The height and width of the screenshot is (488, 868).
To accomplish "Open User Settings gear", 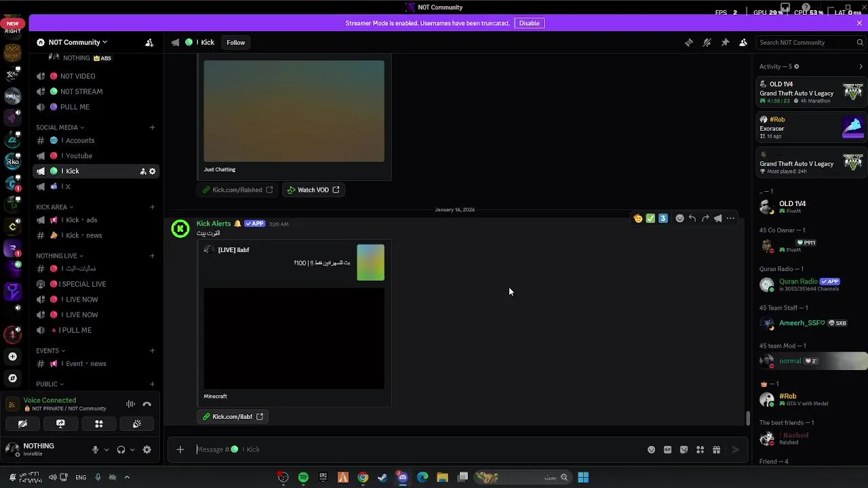I will [x=147, y=449].
